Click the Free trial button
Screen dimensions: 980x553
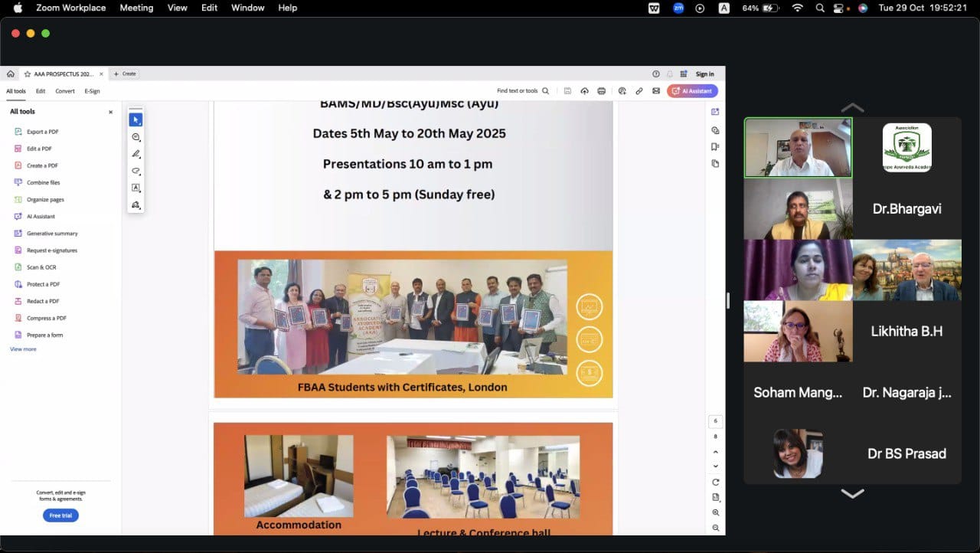pyautogui.click(x=60, y=515)
